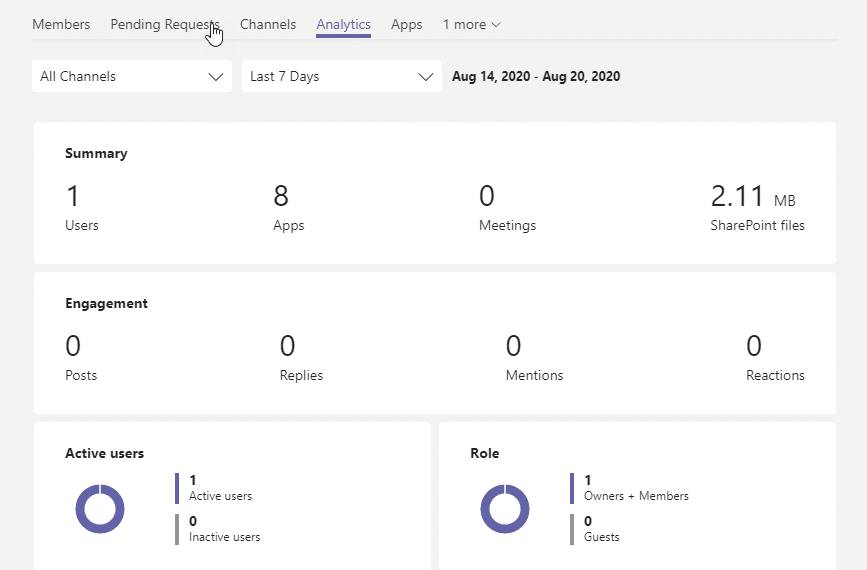Viewport: 867px width, 570px height.
Task: Click the Meetings value in Summary
Action: [487, 196]
